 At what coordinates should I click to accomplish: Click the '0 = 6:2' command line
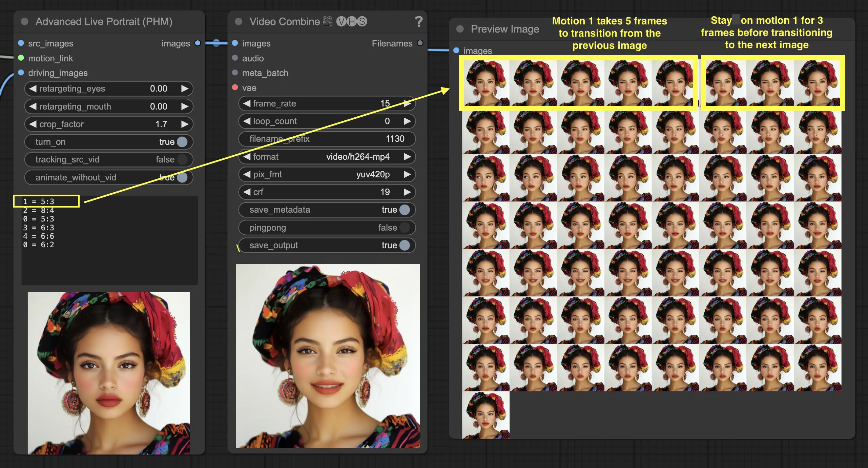(x=39, y=245)
